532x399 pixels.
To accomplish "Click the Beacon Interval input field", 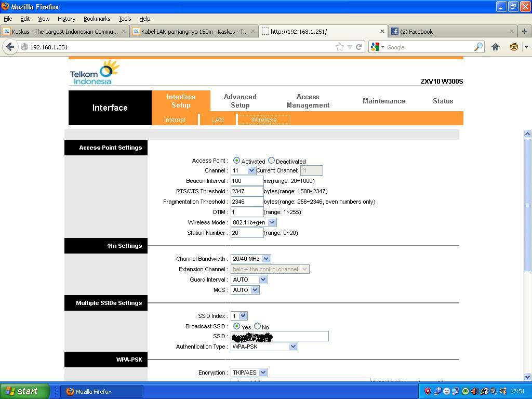I will tap(247, 181).
